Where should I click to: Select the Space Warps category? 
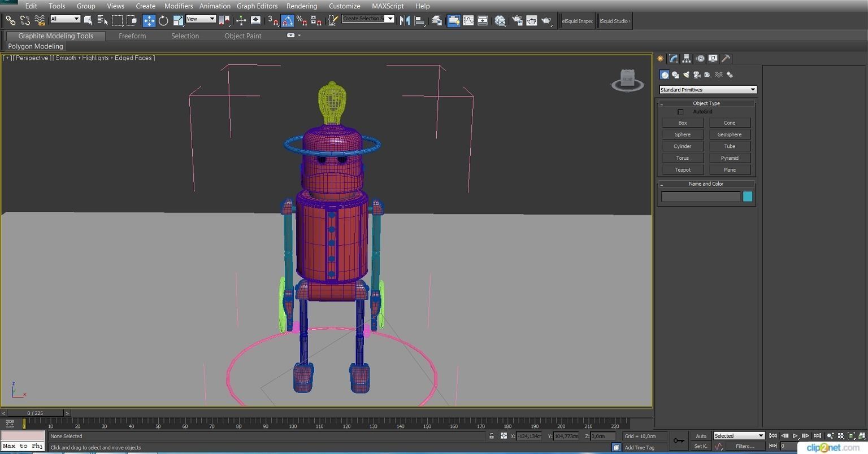[x=719, y=75]
